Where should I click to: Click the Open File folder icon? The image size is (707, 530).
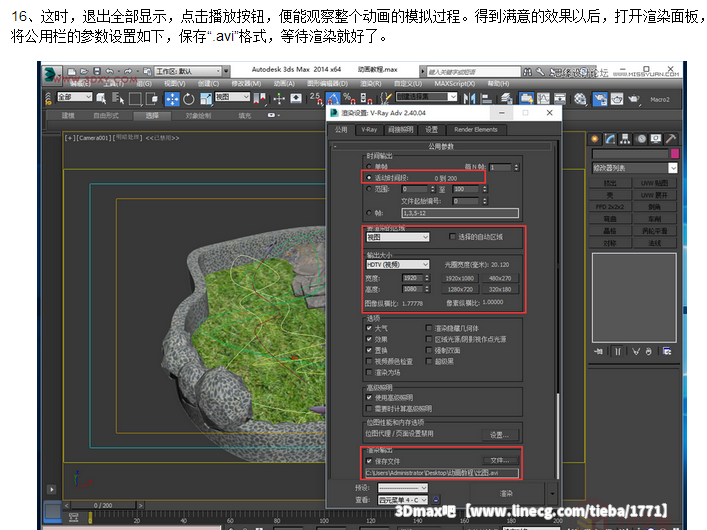click(84, 71)
